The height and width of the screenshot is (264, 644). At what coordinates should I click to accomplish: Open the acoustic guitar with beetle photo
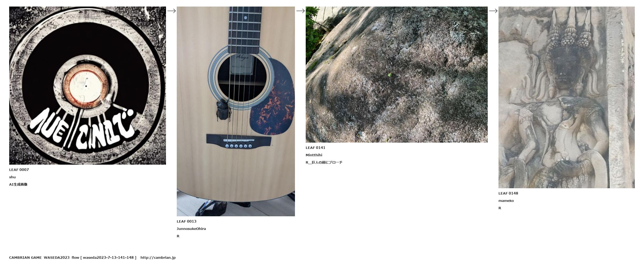point(236,111)
